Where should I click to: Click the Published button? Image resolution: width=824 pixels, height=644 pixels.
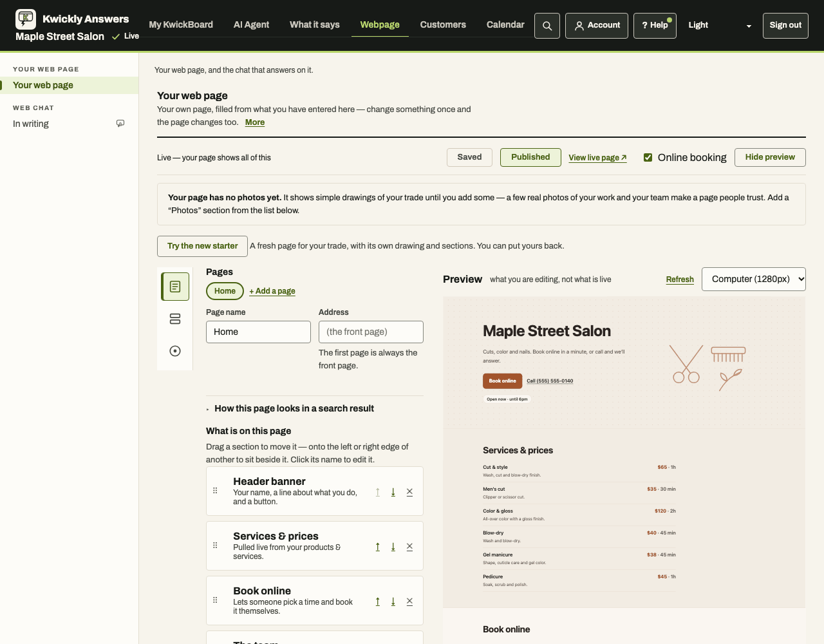[530, 157]
